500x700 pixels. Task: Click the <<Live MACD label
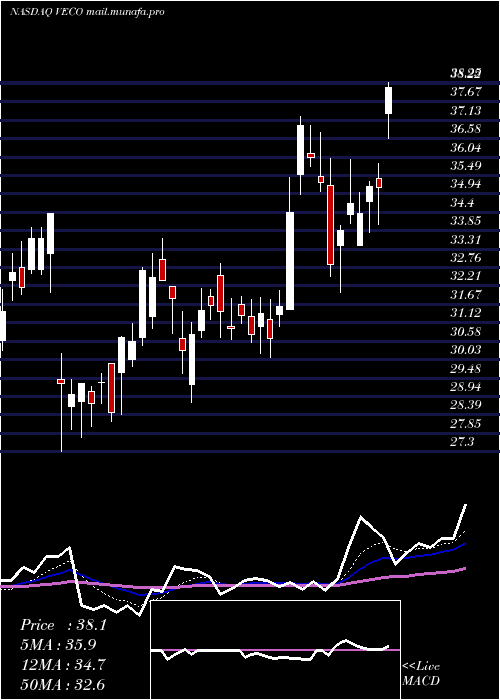click(x=421, y=673)
